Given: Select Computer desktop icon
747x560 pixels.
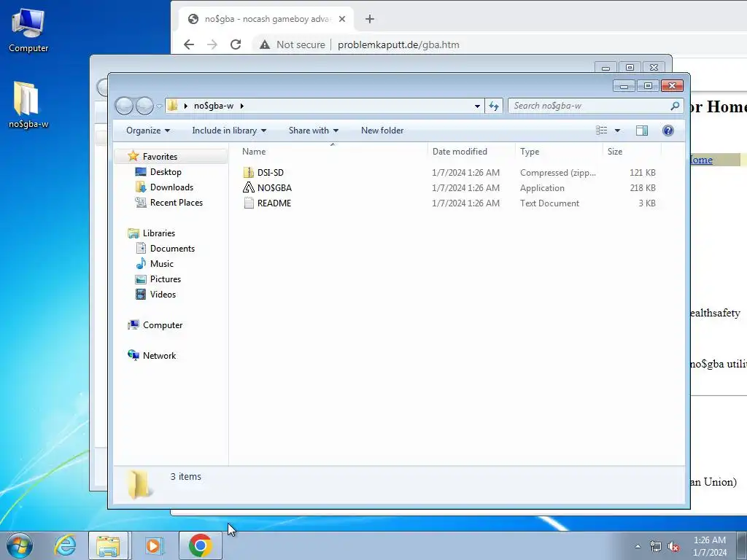Looking at the screenshot, I should [28, 30].
